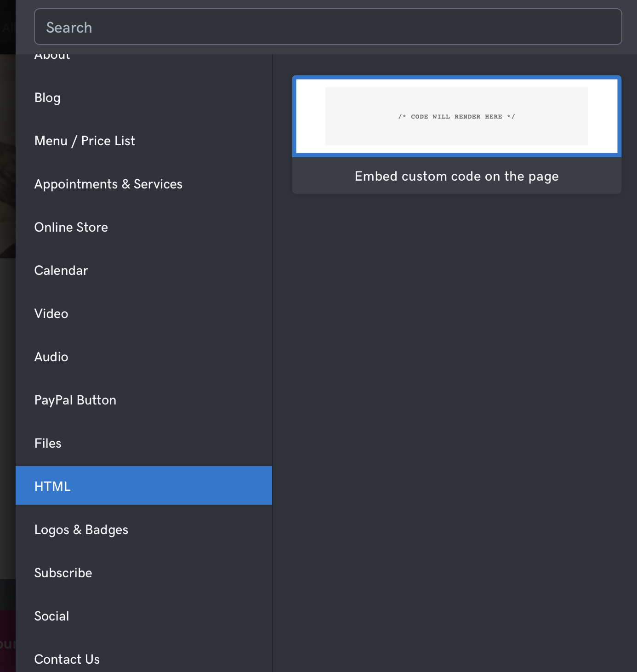Viewport: 637px width, 672px height.
Task: Click the "CODE WILL RENDER HERE" placeholder text
Action: [456, 117]
